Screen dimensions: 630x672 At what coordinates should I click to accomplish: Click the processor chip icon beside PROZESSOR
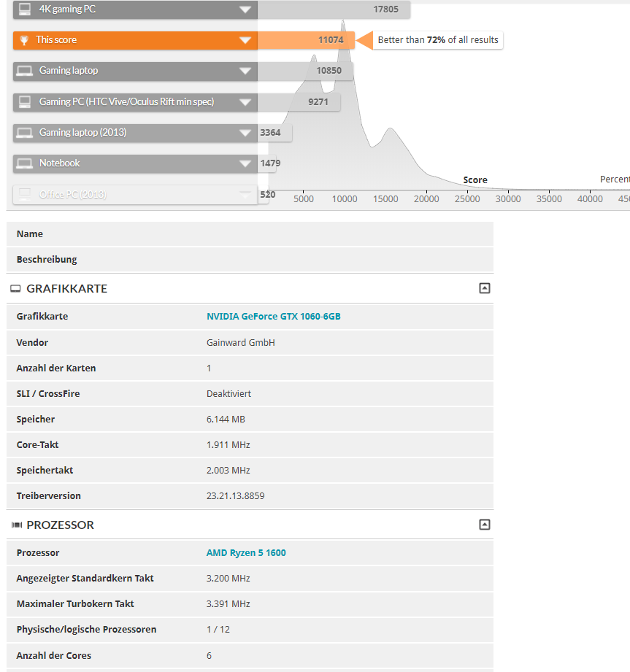pos(17,525)
